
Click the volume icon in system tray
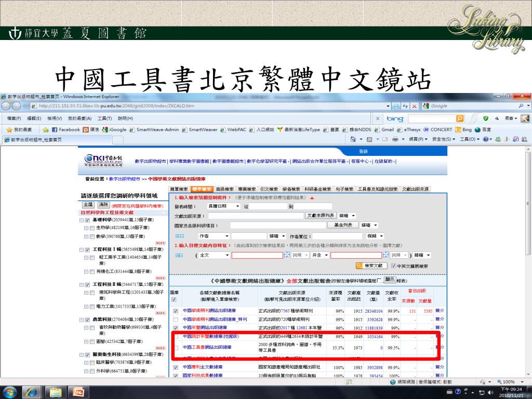[x=490, y=393]
